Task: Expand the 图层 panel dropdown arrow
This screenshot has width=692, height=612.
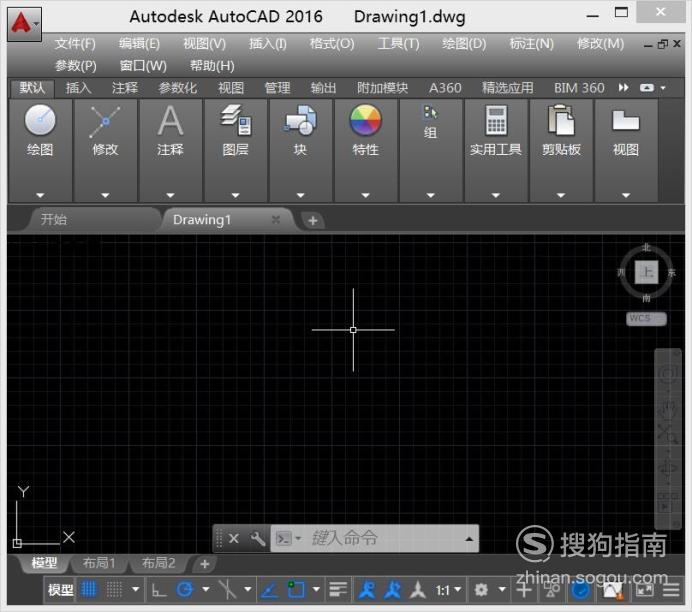Action: click(x=235, y=195)
